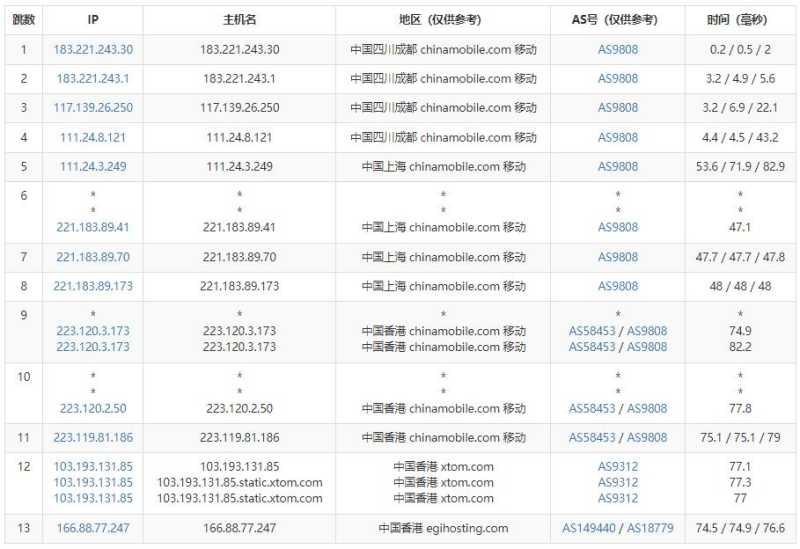Click 中国香港 chinamobile.com 移动 in hop 11 row
Screen dimensions: 800x549
click(443, 437)
